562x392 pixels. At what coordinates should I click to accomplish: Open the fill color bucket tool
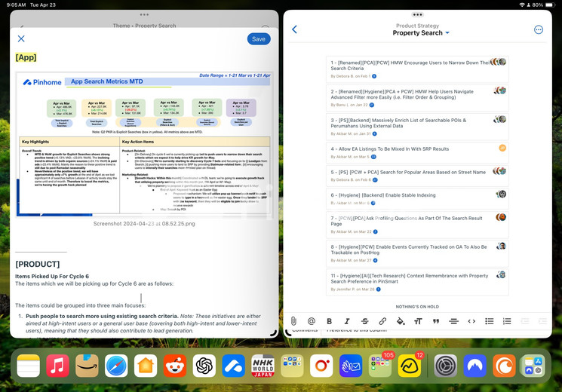pyautogui.click(x=401, y=321)
